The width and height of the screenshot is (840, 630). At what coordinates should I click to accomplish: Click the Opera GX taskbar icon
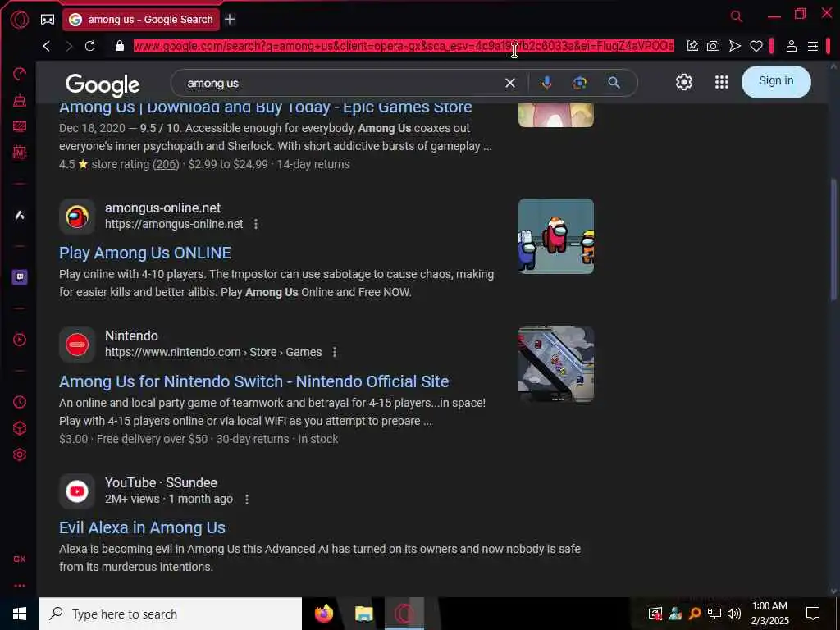pyautogui.click(x=404, y=614)
